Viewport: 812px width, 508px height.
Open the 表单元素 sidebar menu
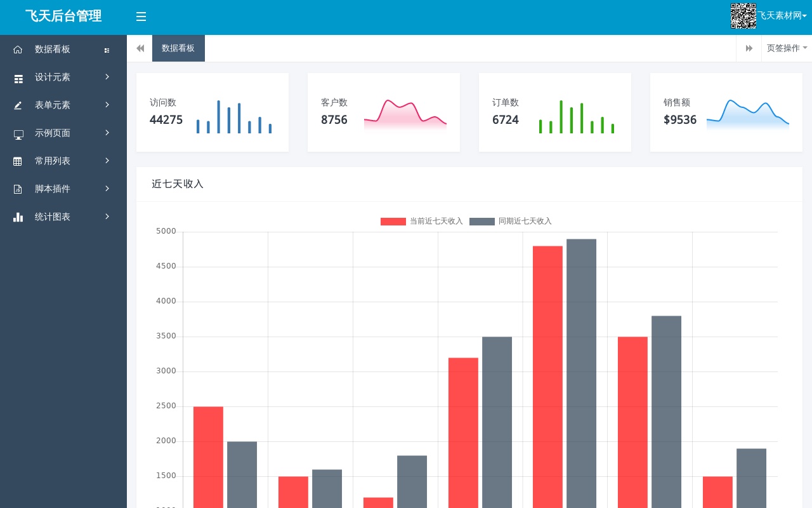tap(63, 105)
